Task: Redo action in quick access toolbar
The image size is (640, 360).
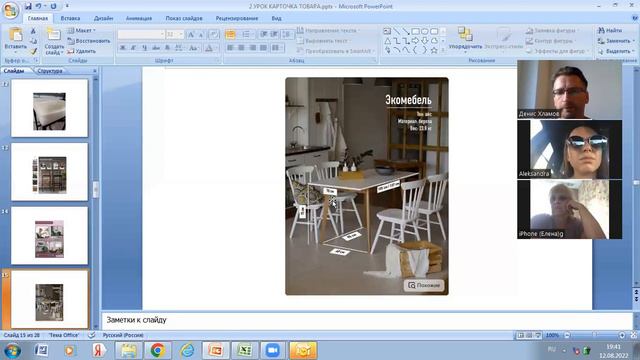Action: click(53, 6)
